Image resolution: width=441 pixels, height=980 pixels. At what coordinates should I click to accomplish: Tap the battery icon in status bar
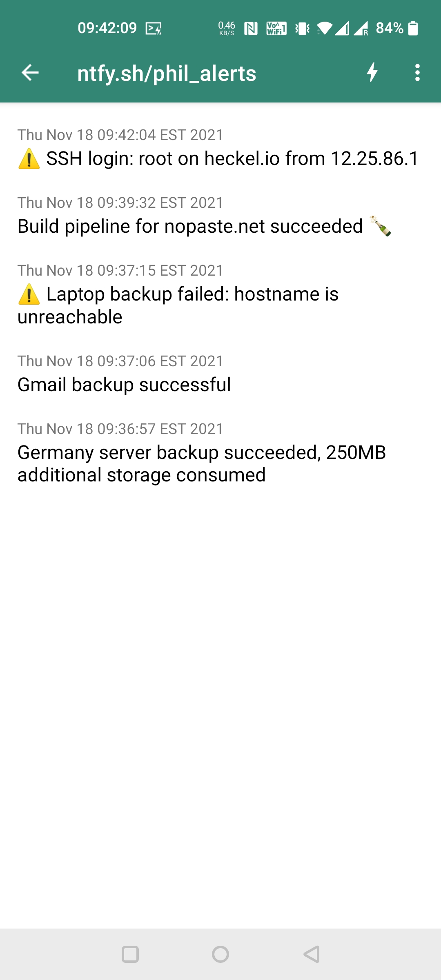coord(413,28)
